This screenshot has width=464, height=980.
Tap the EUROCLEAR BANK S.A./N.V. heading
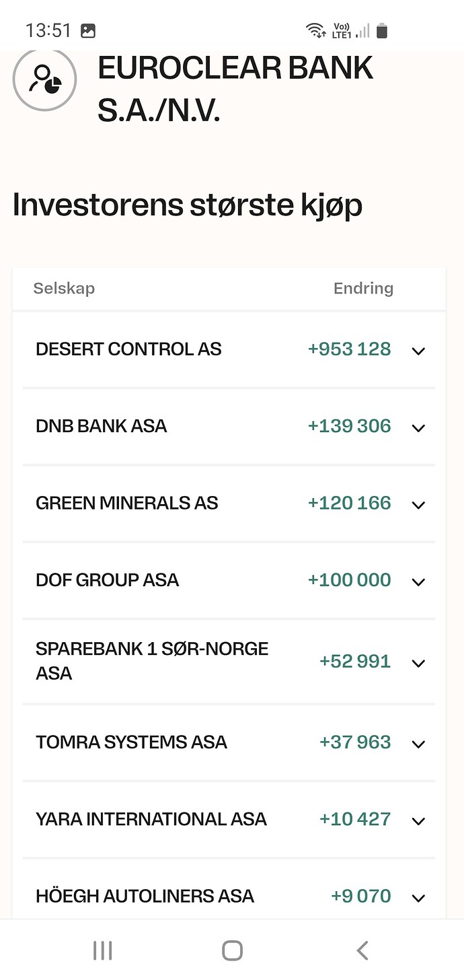point(235,89)
